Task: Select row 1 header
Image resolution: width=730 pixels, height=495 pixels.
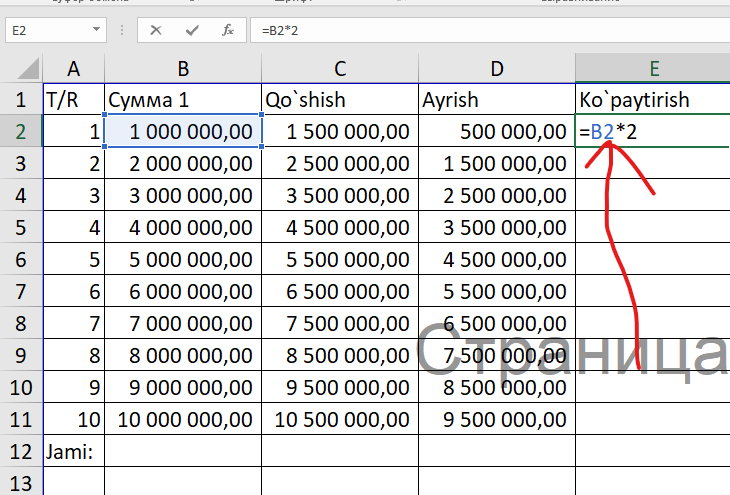Action: point(21,100)
